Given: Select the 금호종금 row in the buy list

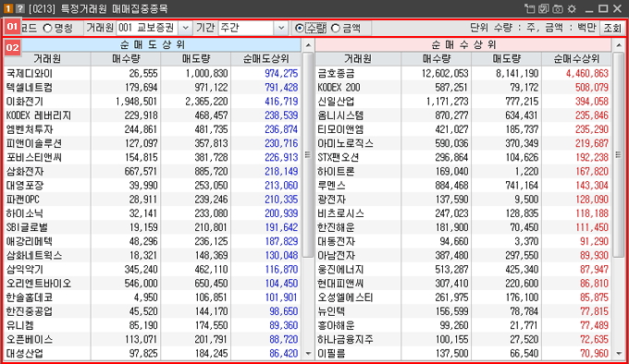Looking at the screenshot, I should pyautogui.click(x=463, y=73).
